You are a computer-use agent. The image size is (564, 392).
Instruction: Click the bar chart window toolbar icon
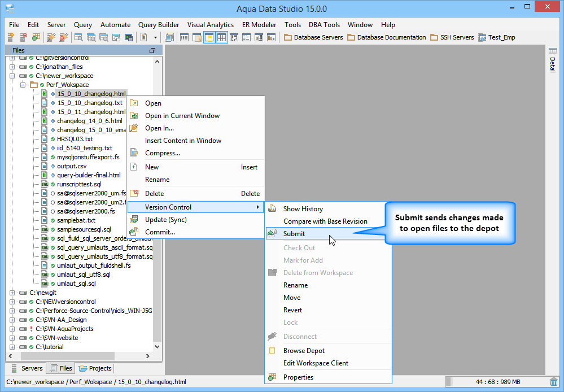point(271,37)
